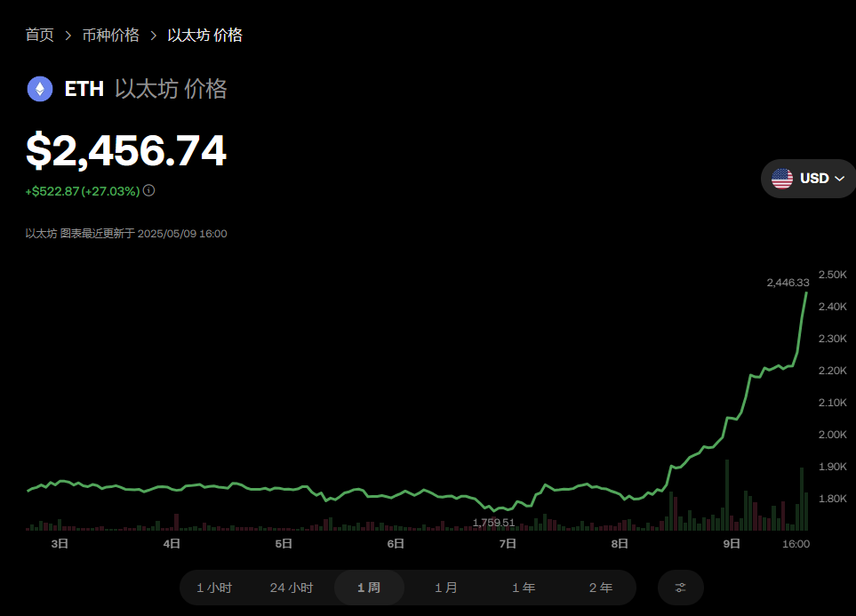This screenshot has width=856, height=616.
Task: Click the 2.40K price axis label
Action: click(x=833, y=307)
